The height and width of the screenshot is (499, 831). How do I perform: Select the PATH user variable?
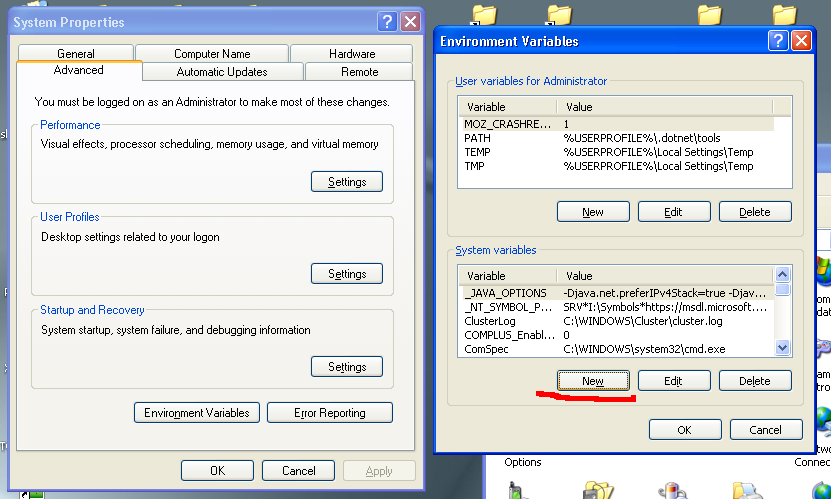point(617,138)
